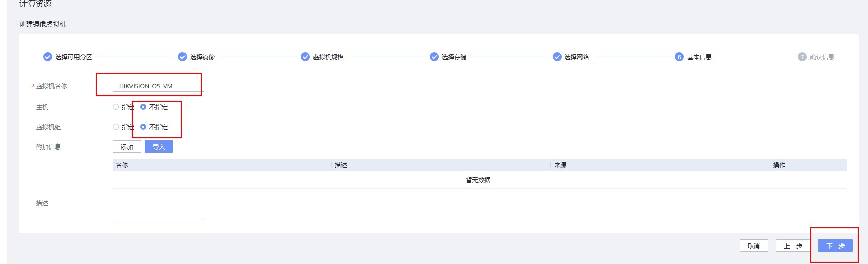Click the 选择可用分区 step checkmark icon
Viewport: 868px width, 264px height.
(48, 57)
